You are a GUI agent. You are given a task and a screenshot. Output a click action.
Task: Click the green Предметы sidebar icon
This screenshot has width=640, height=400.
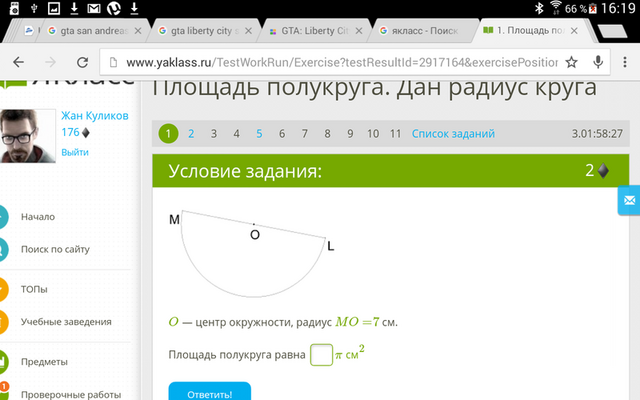[3, 362]
